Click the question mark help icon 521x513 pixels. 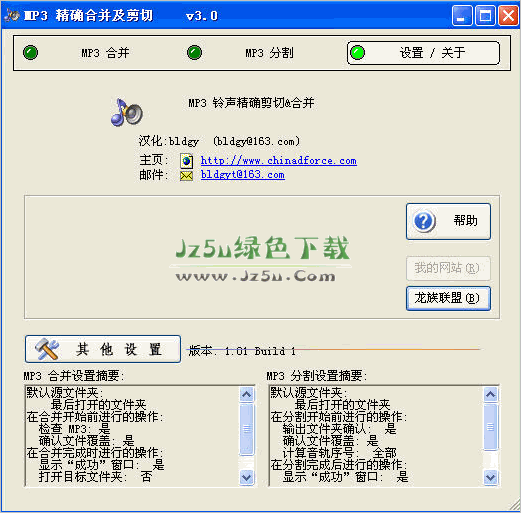coord(424,221)
